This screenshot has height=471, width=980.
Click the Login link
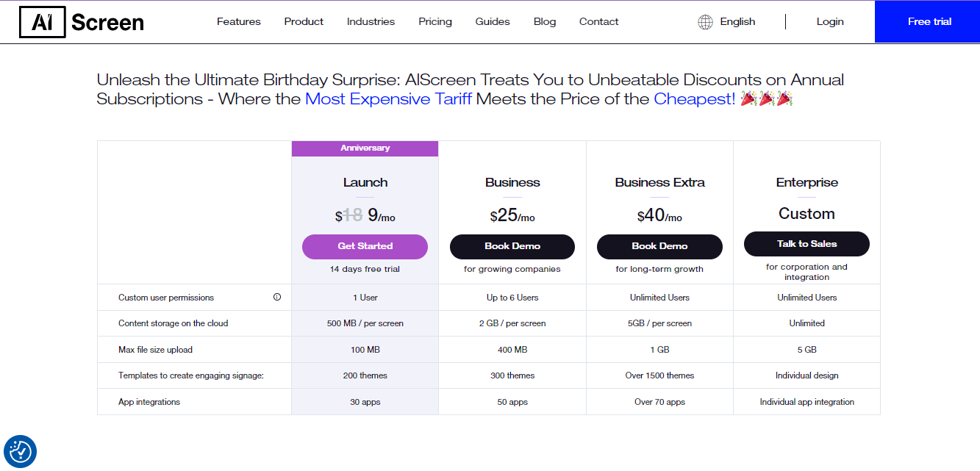(x=830, y=22)
